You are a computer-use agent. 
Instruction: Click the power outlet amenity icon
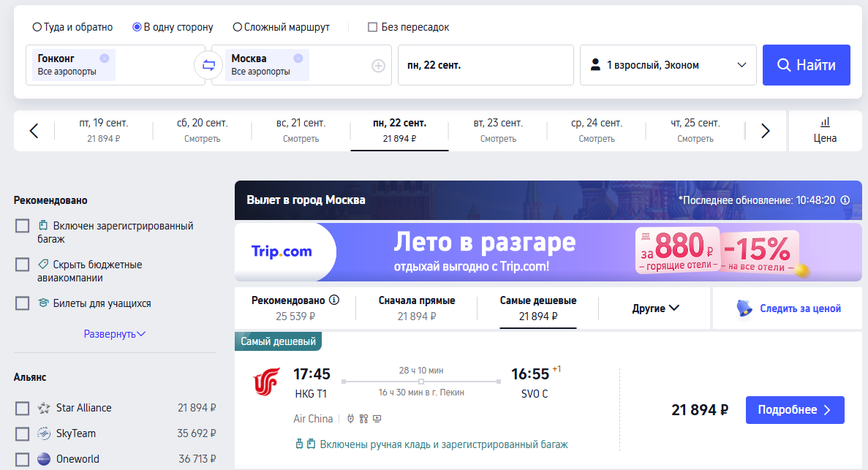(350, 419)
